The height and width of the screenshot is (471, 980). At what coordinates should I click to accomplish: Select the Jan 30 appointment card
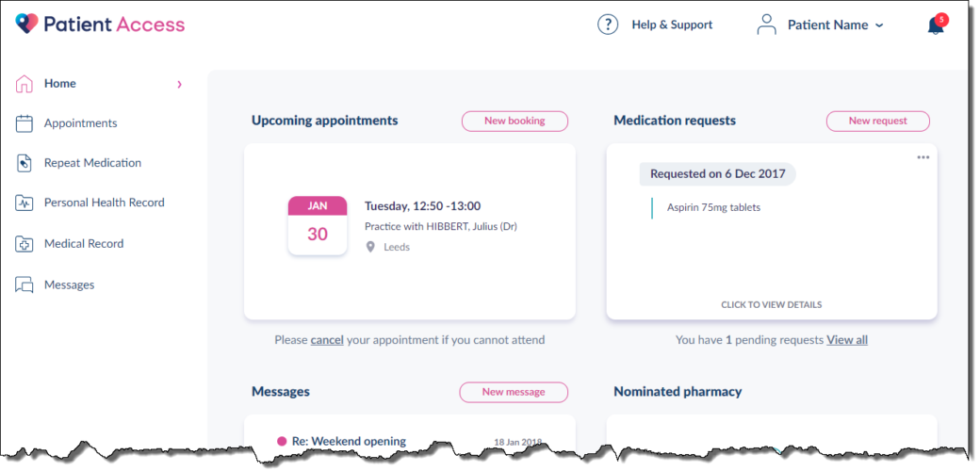point(409,232)
